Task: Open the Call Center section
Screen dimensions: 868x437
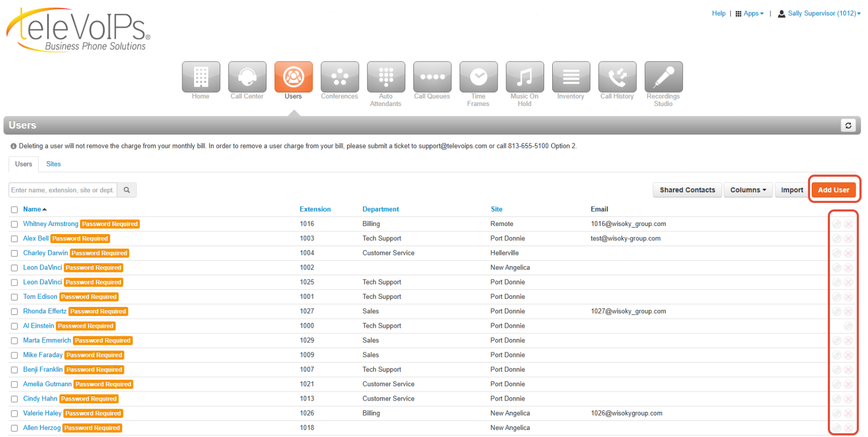Action: tap(247, 77)
